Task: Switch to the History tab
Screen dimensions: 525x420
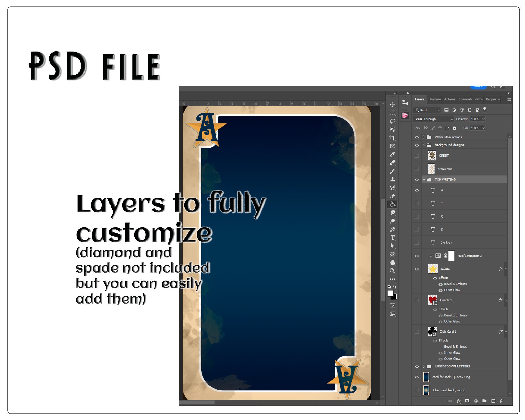Action: [x=435, y=99]
